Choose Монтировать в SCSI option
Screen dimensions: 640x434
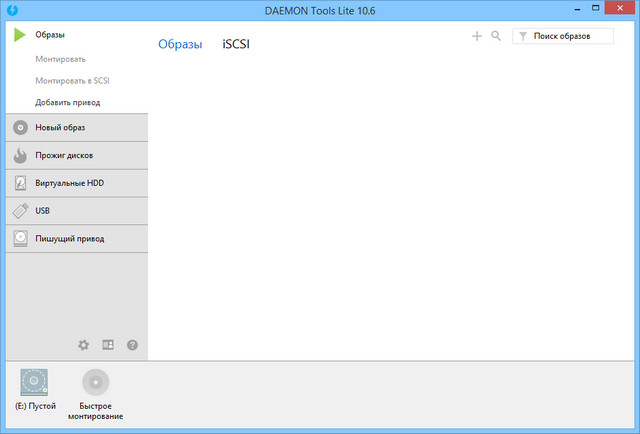pyautogui.click(x=72, y=81)
